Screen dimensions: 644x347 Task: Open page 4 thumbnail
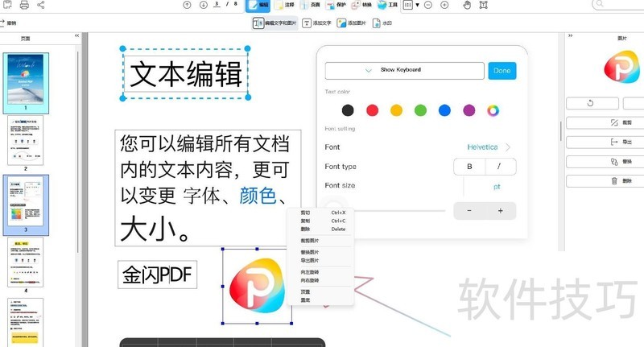(x=26, y=262)
